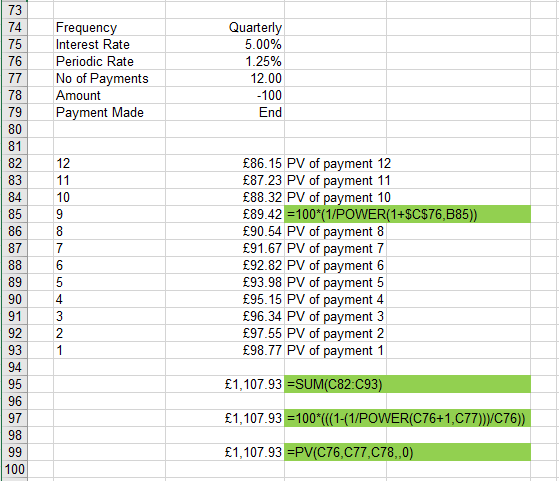
Task: Click the 'PV of payment 1' label cell
Action: point(335,350)
